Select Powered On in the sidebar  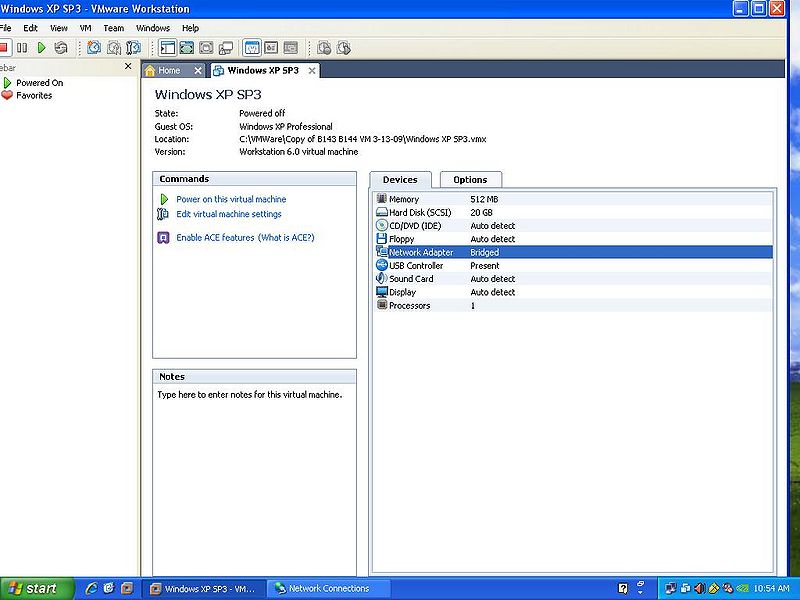coord(39,83)
